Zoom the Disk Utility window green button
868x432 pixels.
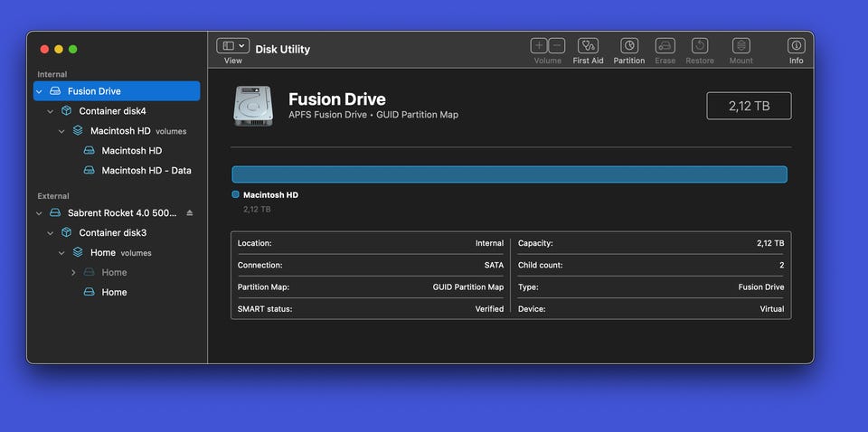pos(72,49)
